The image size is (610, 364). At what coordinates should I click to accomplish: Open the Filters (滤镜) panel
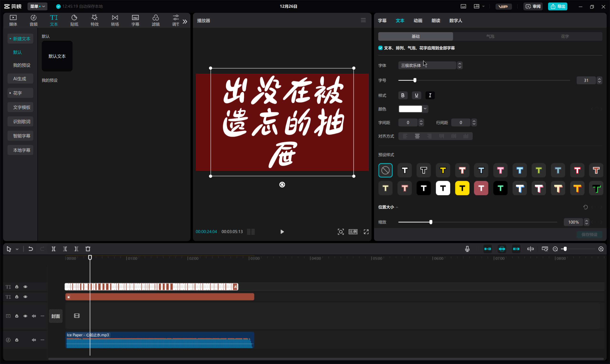click(x=156, y=20)
